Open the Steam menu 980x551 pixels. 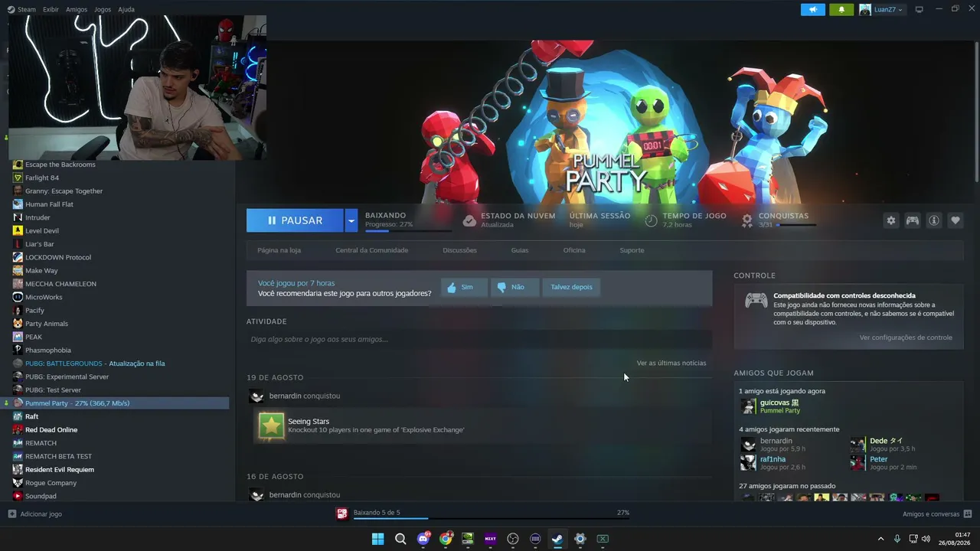[x=27, y=9]
